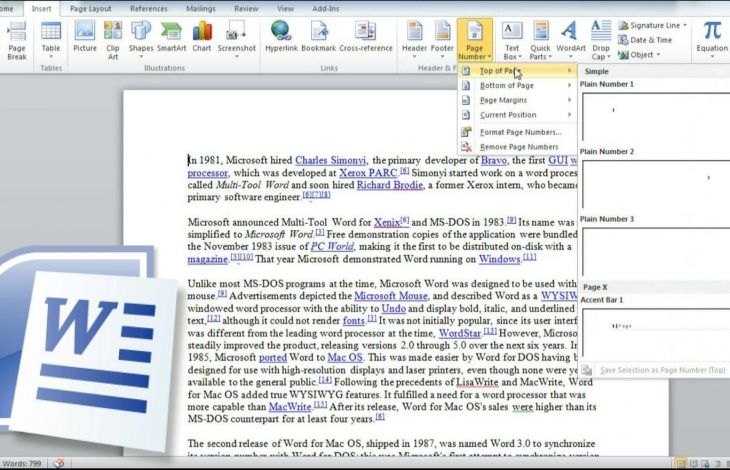This screenshot has height=470, width=730.
Task: Follow the Charles Simonyi link
Action: pyautogui.click(x=331, y=161)
